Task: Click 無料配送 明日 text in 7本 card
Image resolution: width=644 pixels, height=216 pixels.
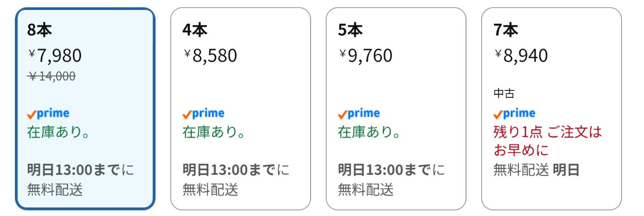Action: [x=537, y=170]
